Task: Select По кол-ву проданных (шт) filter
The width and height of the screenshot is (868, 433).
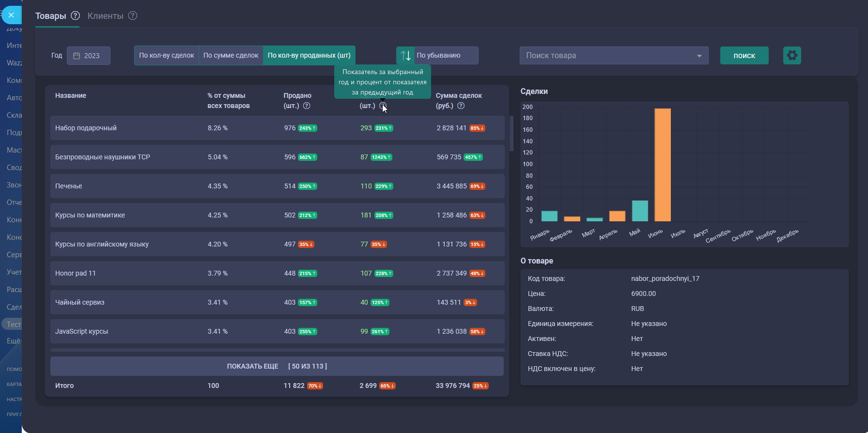Action: pyautogui.click(x=309, y=55)
